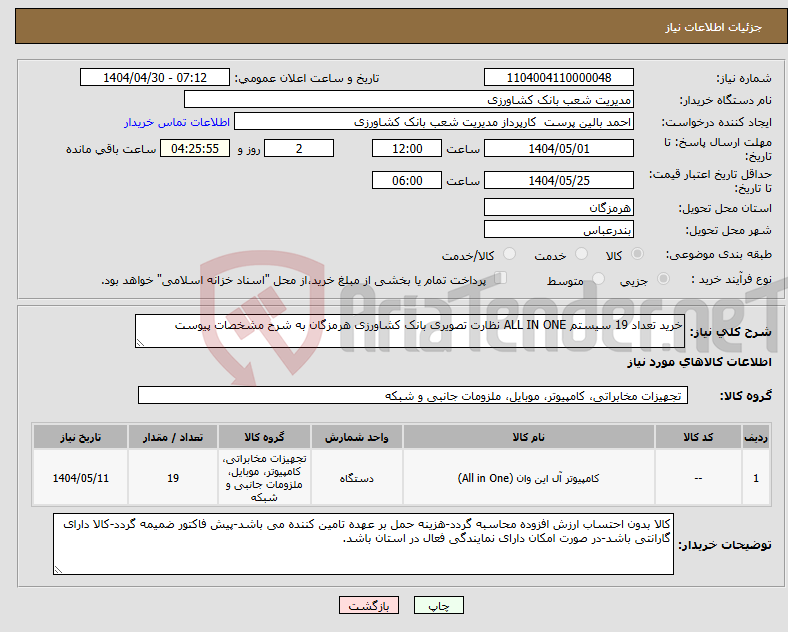Select the کالا radio button
Viewport: 788px width, 632px height.
(637, 254)
